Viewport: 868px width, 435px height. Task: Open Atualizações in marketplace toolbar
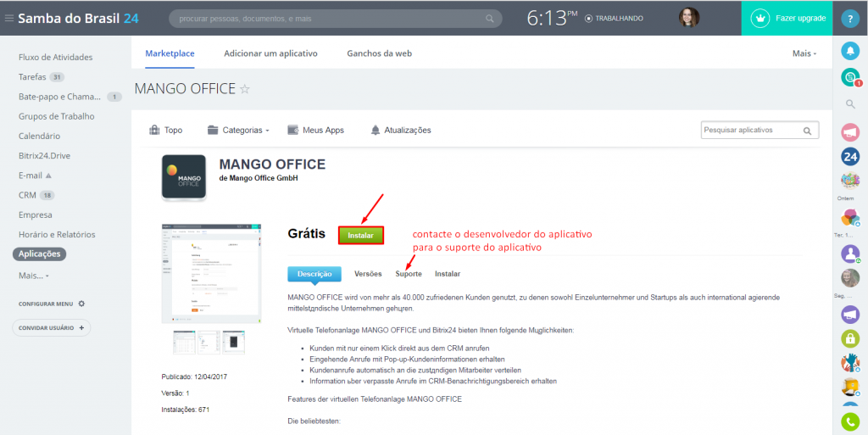click(401, 131)
